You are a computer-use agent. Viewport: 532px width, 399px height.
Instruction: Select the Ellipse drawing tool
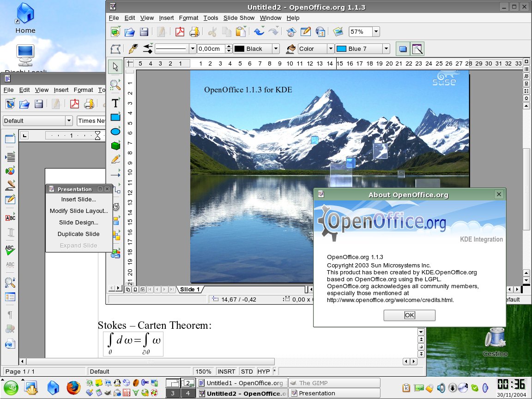click(115, 131)
